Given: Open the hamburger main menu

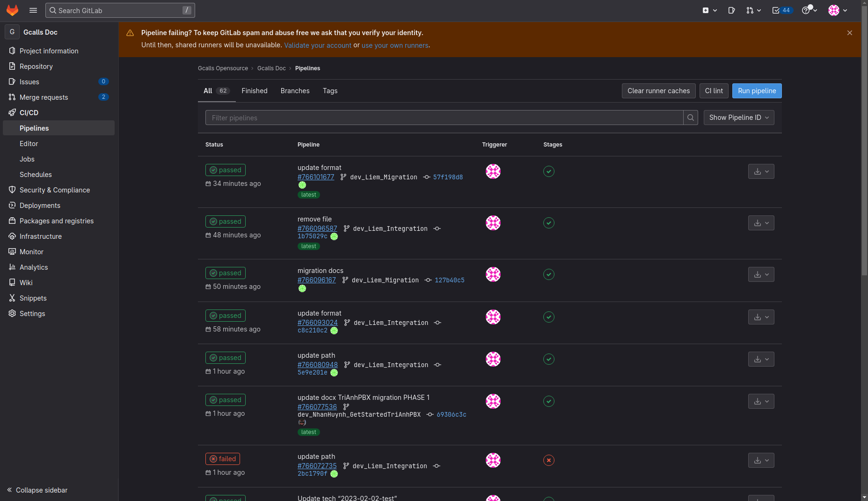Looking at the screenshot, I should click(x=33, y=10).
